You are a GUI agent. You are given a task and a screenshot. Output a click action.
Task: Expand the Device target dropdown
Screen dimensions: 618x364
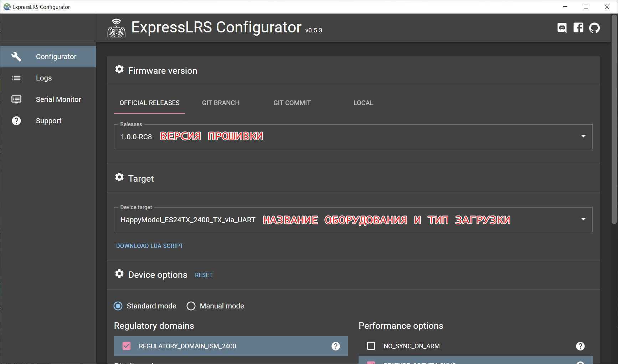[583, 219]
